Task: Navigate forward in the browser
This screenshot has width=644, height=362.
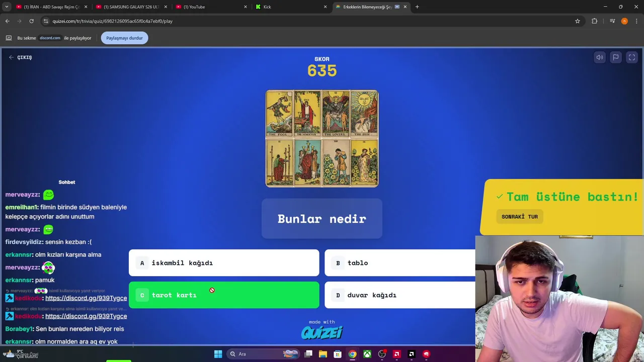Action: click(x=20, y=21)
